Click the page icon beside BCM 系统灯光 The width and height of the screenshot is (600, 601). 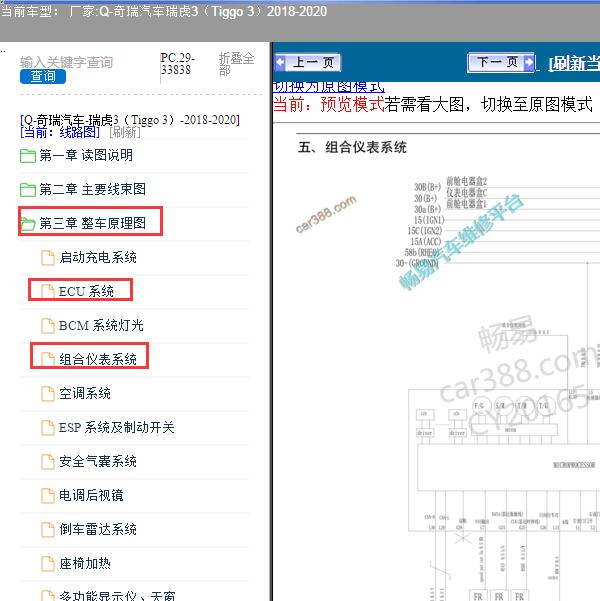point(48,326)
